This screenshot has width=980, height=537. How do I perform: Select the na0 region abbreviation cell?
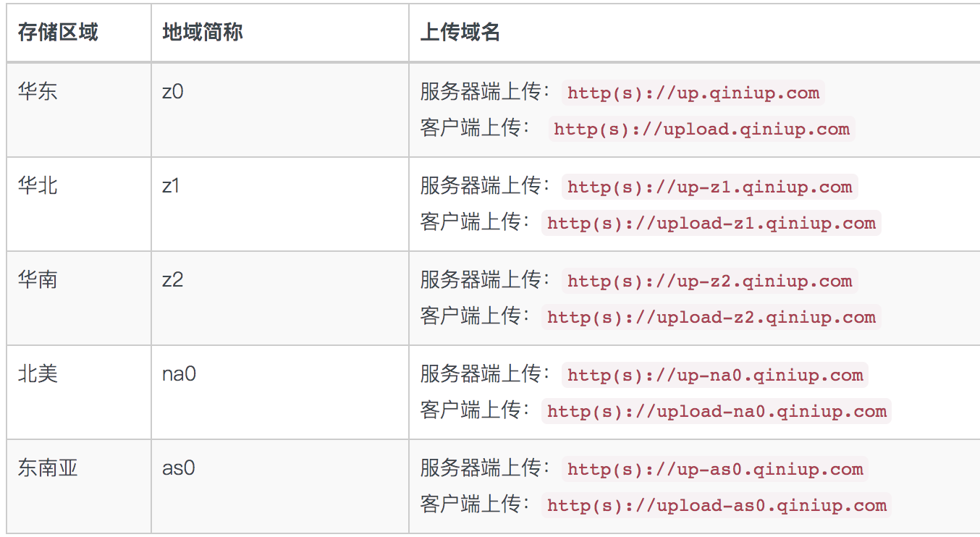179,374
